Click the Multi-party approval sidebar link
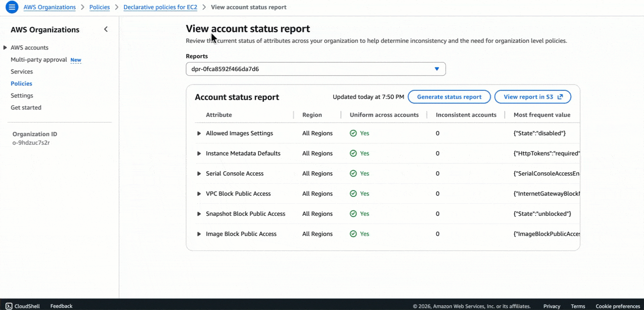 pyautogui.click(x=39, y=60)
